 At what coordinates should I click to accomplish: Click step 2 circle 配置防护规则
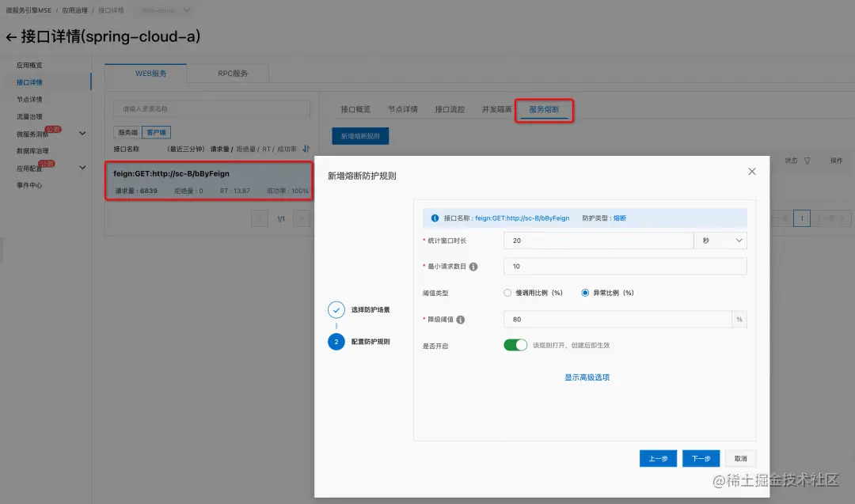click(336, 342)
